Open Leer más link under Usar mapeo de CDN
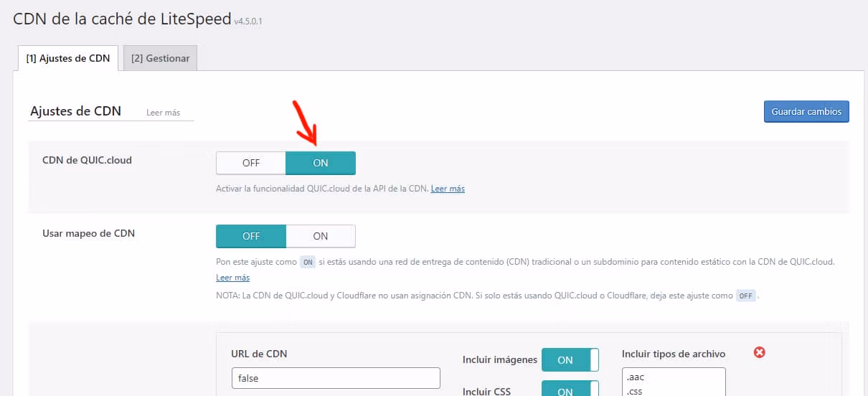Screen dimensions: 868x396 [232, 278]
